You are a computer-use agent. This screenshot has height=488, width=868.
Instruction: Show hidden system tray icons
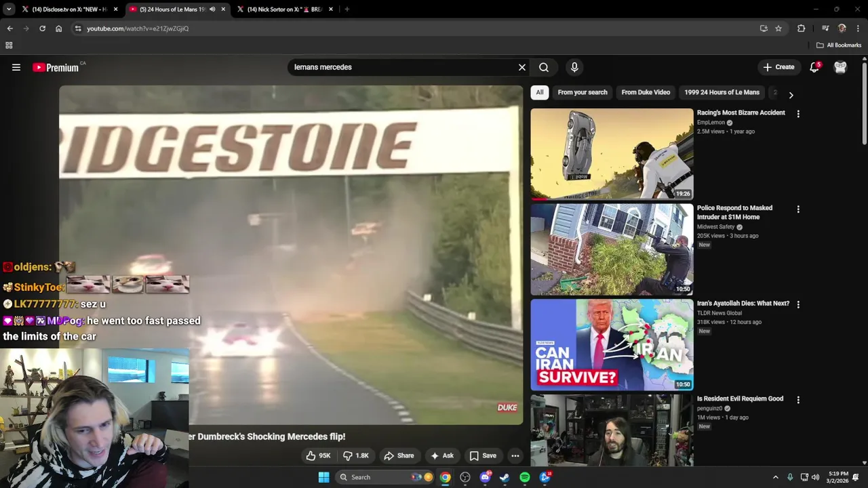click(x=775, y=477)
